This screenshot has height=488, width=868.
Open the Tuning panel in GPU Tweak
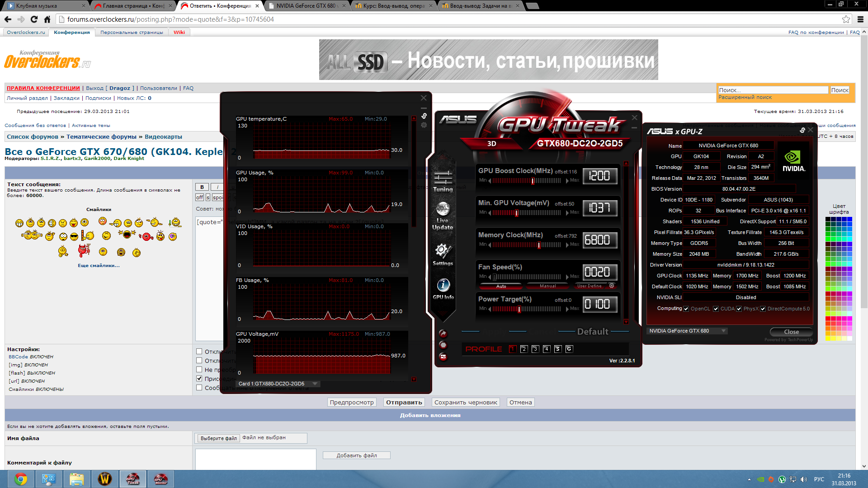pos(443,180)
